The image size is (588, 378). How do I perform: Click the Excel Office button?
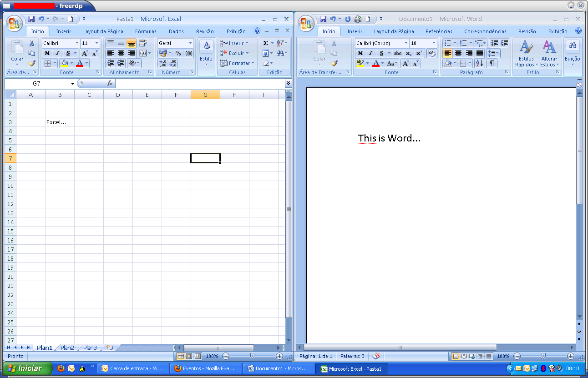pos(15,23)
